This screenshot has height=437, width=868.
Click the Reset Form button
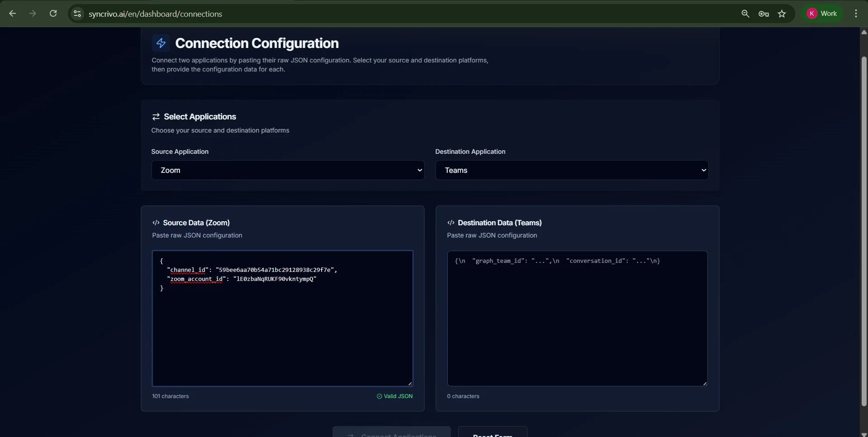tap(493, 432)
